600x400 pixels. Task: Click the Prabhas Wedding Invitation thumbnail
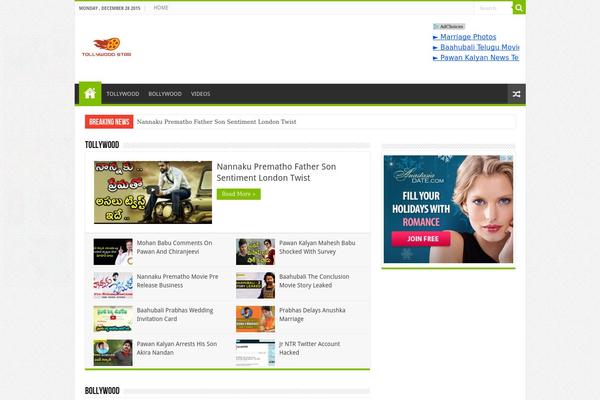click(x=113, y=319)
